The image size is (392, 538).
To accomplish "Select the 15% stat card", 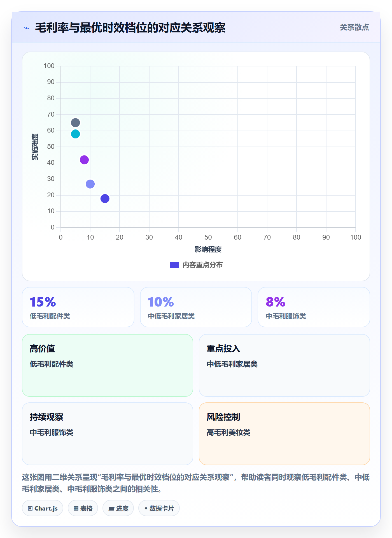I will (78, 307).
